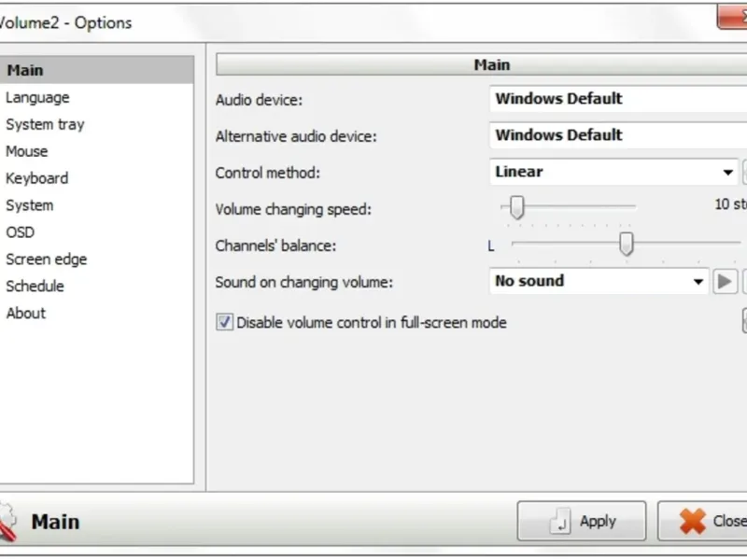This screenshot has width=747, height=560.
Task: Click the Volume2 icon in the bottom bar
Action: point(7,522)
